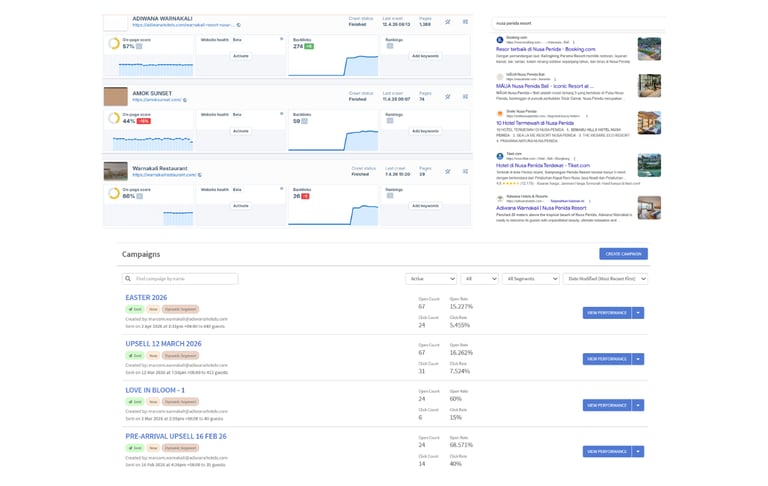Expand arrow next to LOVE IN BLOOM View Performance

point(638,405)
